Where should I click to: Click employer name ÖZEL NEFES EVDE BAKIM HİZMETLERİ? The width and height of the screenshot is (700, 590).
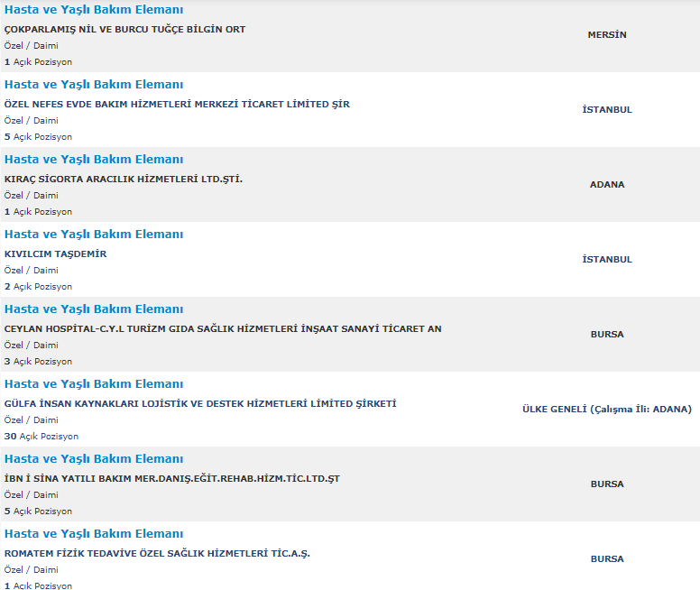(x=177, y=105)
